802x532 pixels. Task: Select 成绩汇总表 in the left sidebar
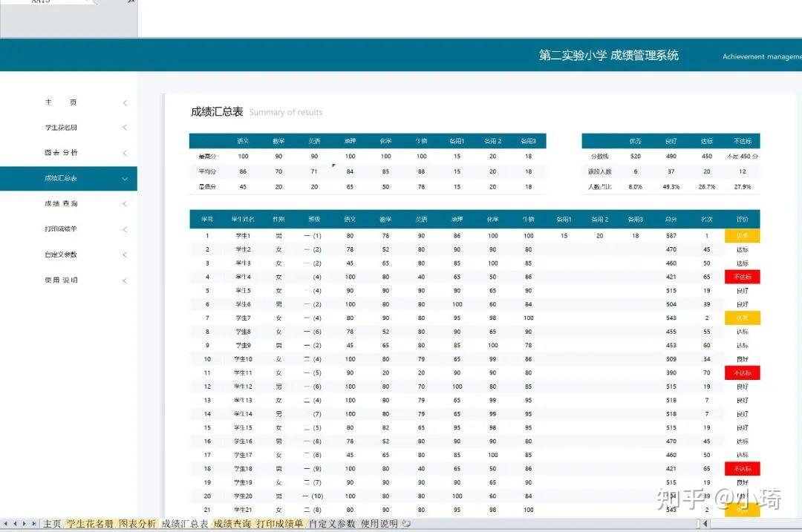pos(61,178)
